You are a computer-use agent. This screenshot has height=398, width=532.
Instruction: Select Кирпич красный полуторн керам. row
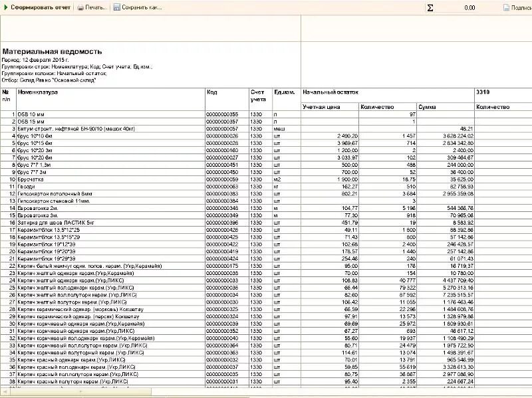tap(110, 381)
